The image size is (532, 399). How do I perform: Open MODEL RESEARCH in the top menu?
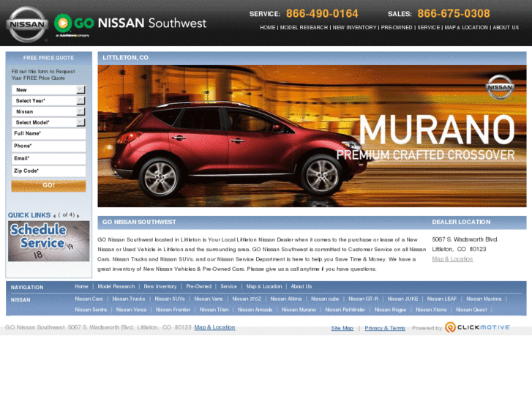(x=304, y=28)
